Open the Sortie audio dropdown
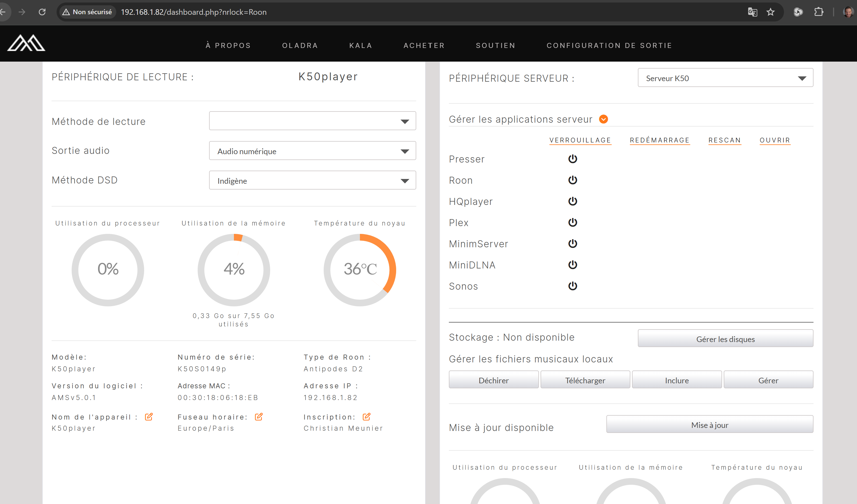Screen dimensions: 857x504 [312, 151]
